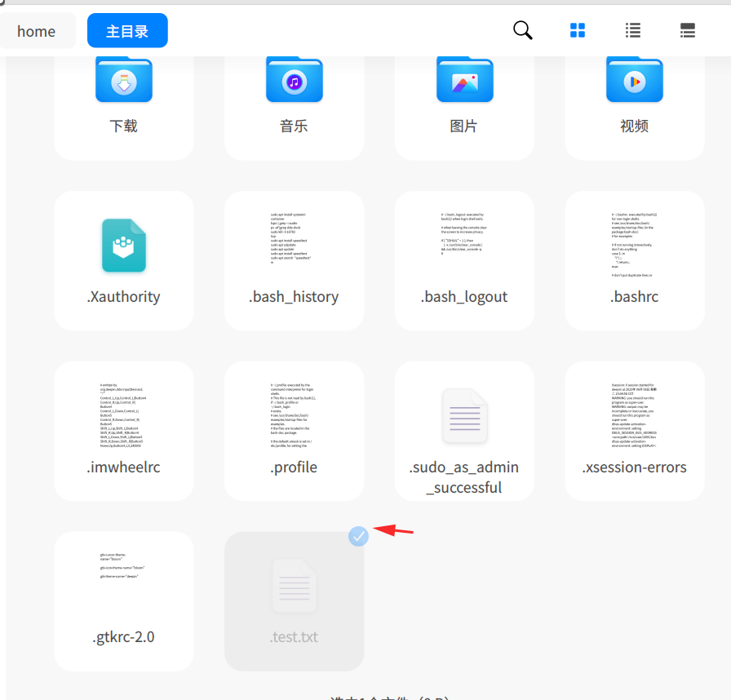Click the .Xauthority file name

123,297
